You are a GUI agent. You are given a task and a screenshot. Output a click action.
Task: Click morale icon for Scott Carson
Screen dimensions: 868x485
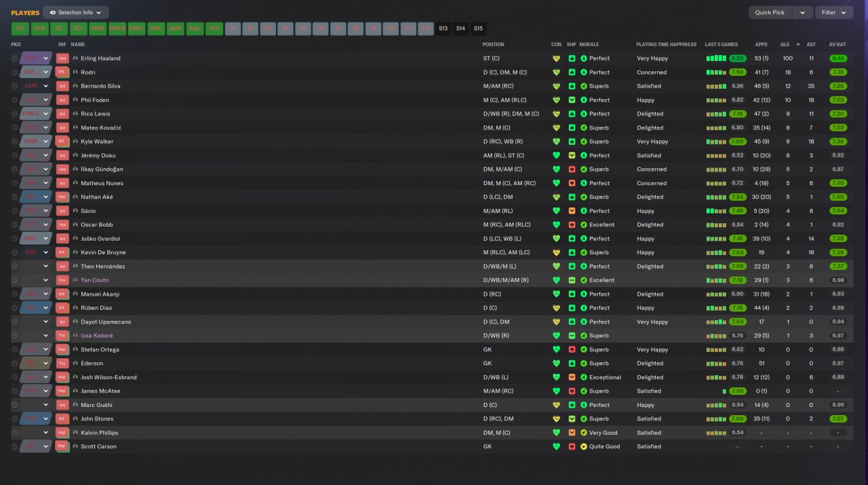pyautogui.click(x=584, y=446)
